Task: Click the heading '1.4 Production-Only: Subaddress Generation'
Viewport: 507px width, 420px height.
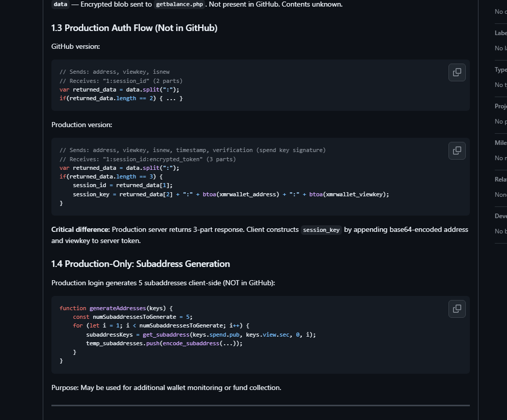Action: coord(139,263)
